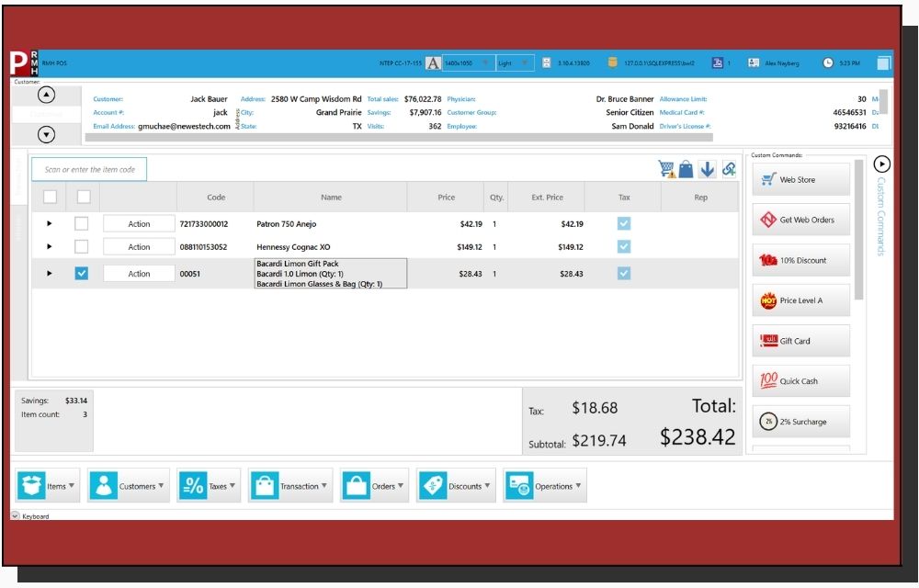Click the RMH POS logo icon
This screenshot has width=919, height=588.
click(x=24, y=62)
